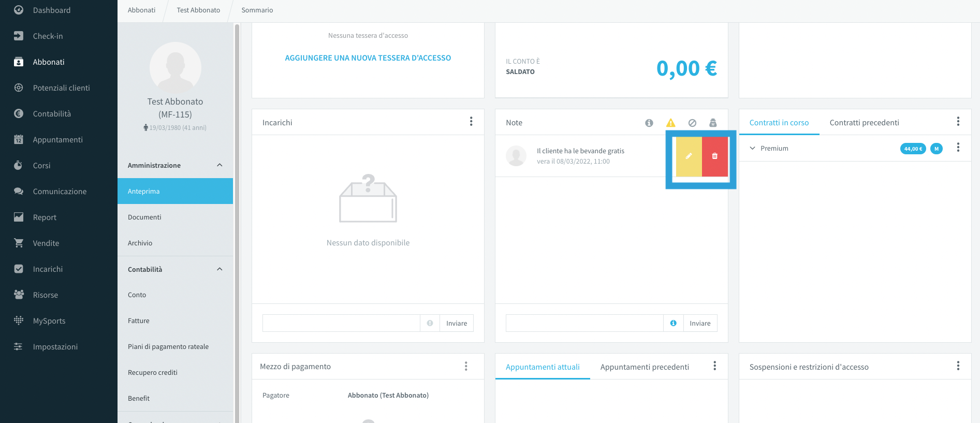Filter notes by yellow warning triangle

(671, 123)
